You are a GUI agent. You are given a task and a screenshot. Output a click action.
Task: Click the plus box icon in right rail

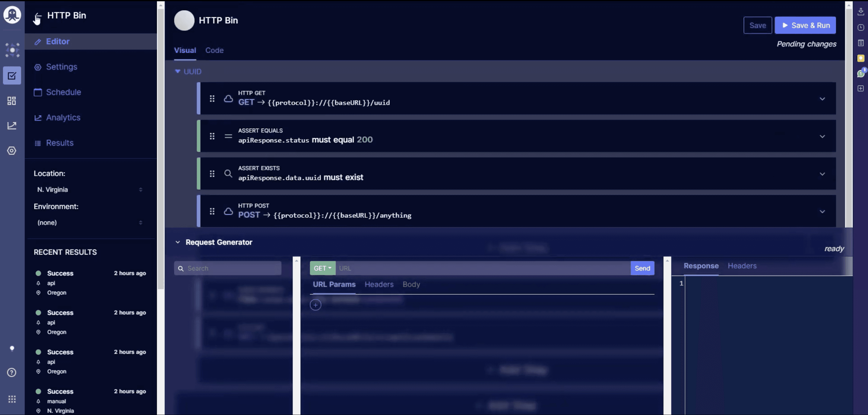coord(860,88)
